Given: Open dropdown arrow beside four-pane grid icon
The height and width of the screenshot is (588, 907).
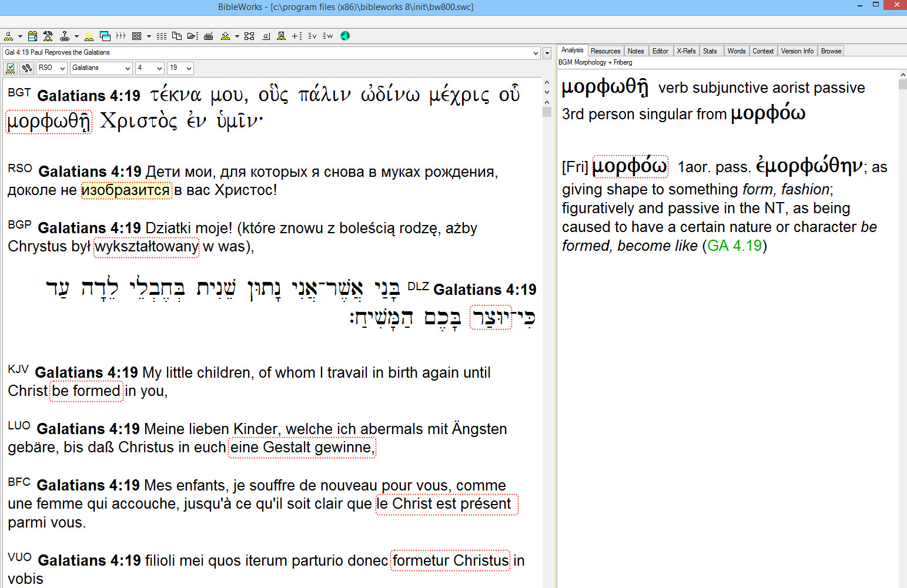Looking at the screenshot, I should coord(149,36).
